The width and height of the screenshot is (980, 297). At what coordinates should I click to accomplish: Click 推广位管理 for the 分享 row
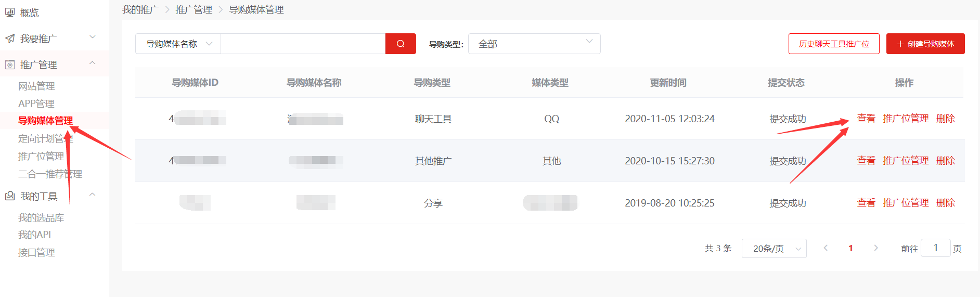906,203
